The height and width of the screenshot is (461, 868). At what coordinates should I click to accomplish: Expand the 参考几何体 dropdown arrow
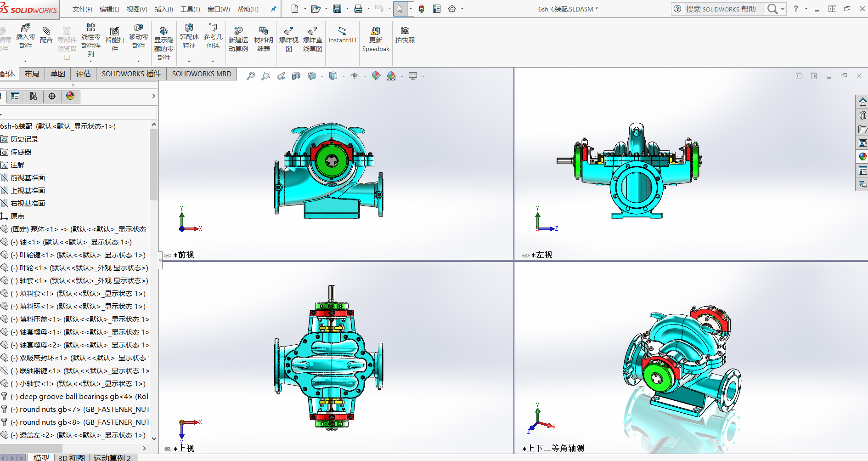(x=213, y=61)
